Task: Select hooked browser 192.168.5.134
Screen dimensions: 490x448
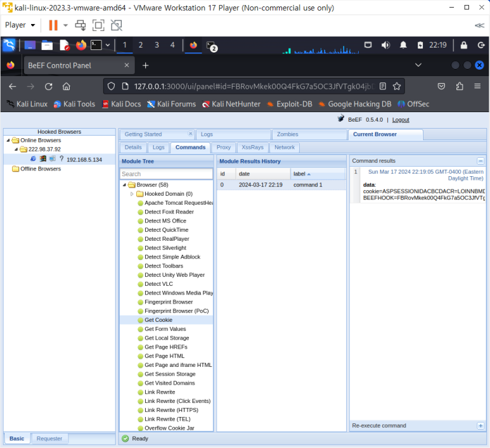Action: pyautogui.click(x=84, y=160)
